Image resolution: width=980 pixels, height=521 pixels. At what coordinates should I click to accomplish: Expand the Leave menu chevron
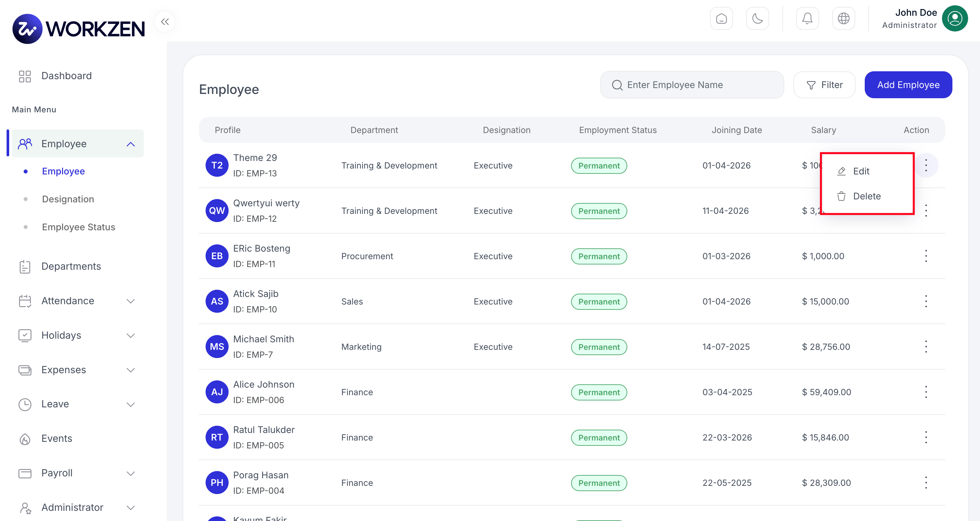point(130,404)
